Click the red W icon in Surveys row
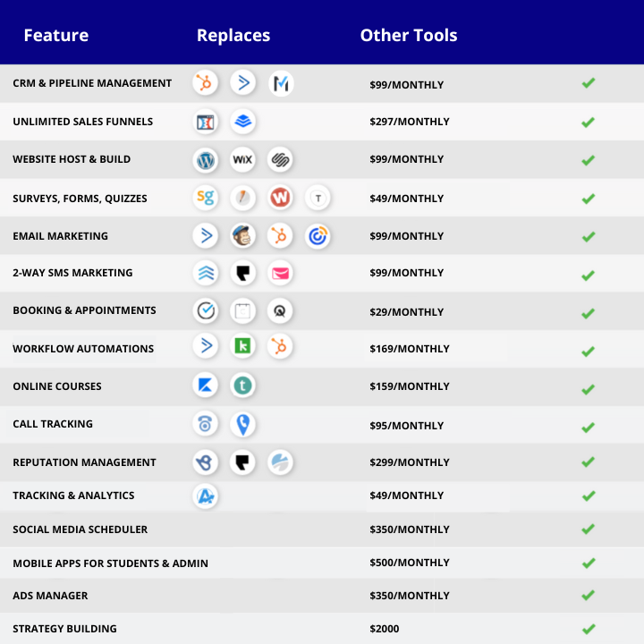Viewport: 644px width, 644px height. coord(280,198)
